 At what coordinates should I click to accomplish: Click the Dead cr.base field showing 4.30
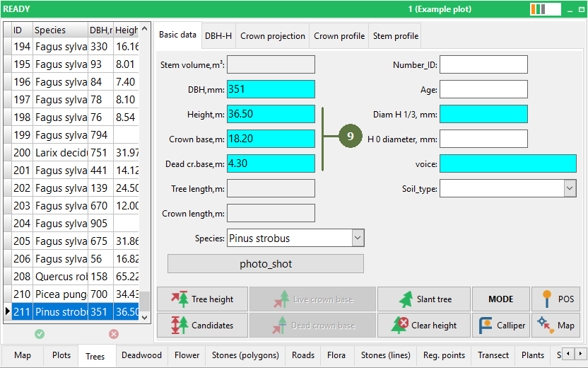(271, 163)
